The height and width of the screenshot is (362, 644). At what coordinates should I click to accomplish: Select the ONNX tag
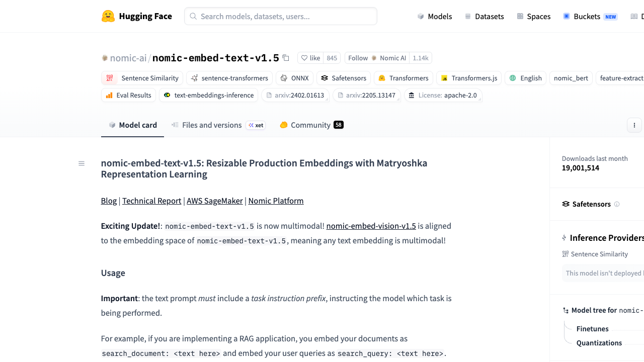tap(294, 78)
